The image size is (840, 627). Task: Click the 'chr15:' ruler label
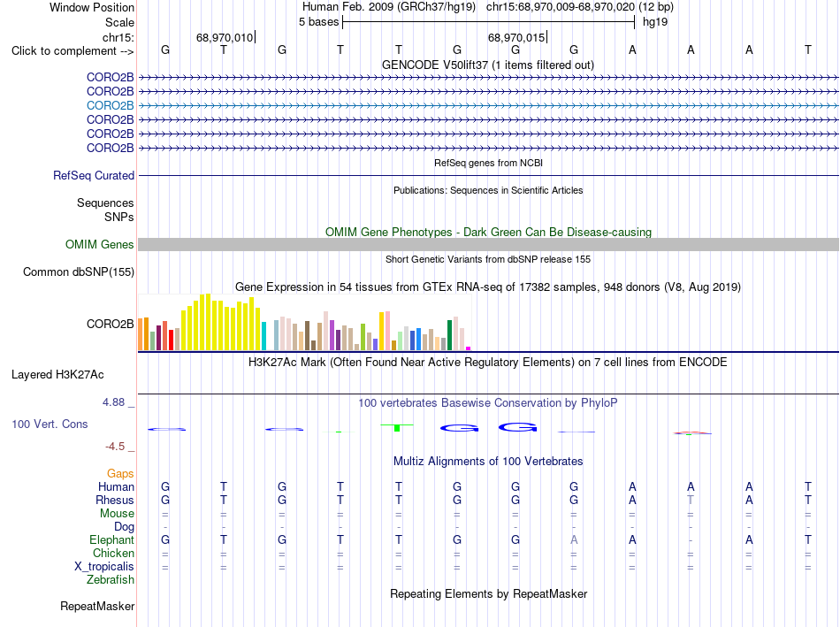(x=118, y=37)
